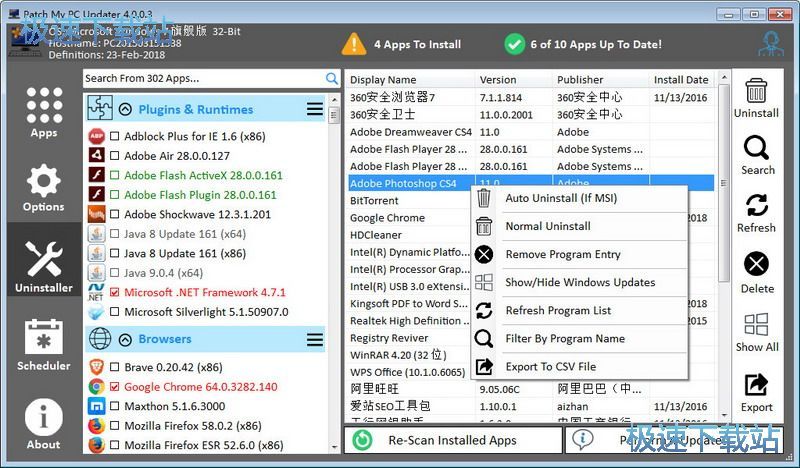Select the Adobe Photoshop CS4 row
This screenshot has height=468, width=800.
pos(531,183)
